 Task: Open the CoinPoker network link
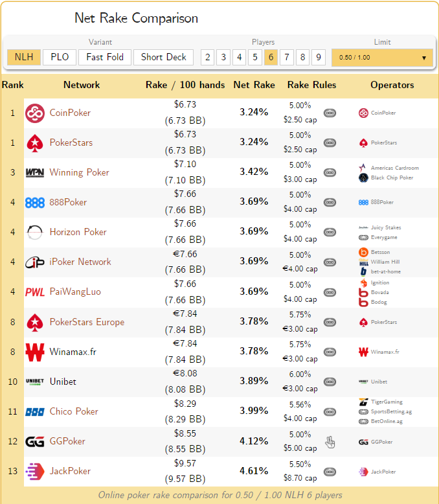(70, 113)
